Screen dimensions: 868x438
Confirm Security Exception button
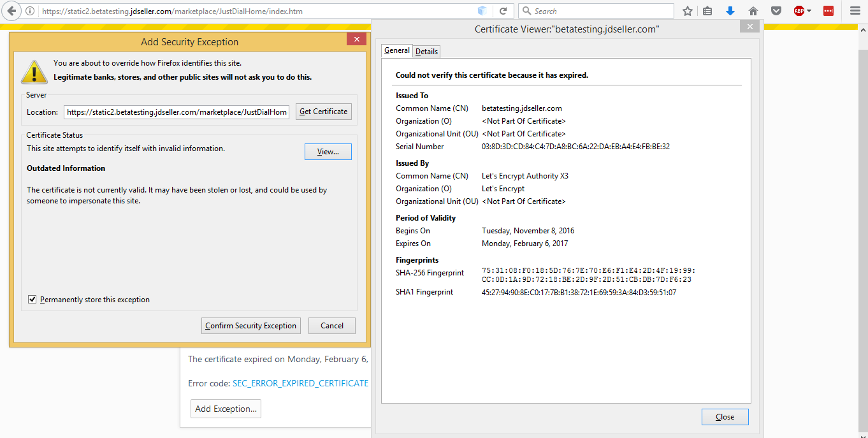[251, 326]
